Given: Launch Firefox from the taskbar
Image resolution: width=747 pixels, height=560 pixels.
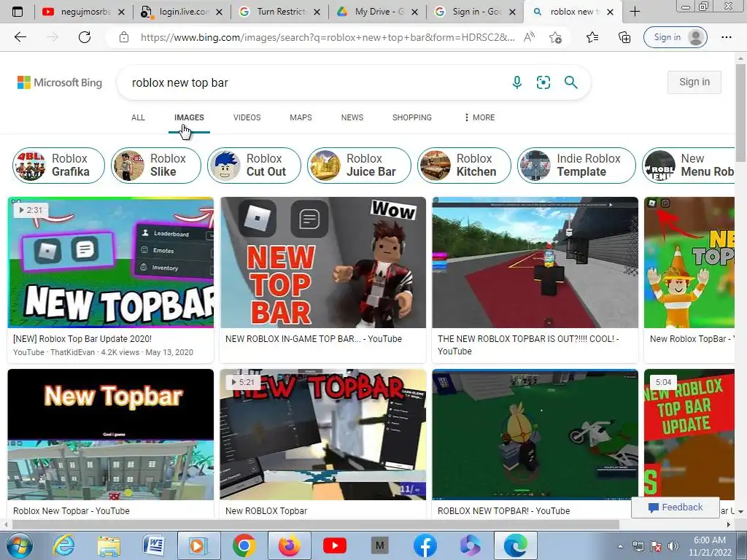Looking at the screenshot, I should (289, 545).
